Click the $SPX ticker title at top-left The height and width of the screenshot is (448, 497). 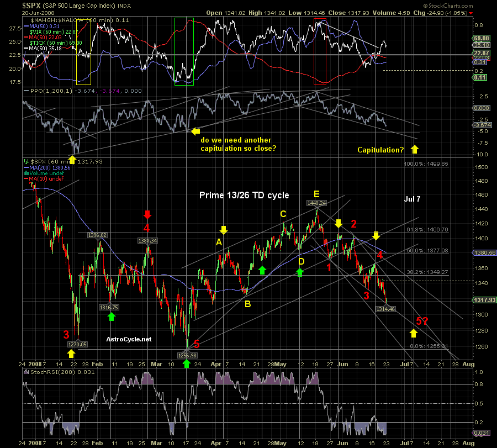31,6
